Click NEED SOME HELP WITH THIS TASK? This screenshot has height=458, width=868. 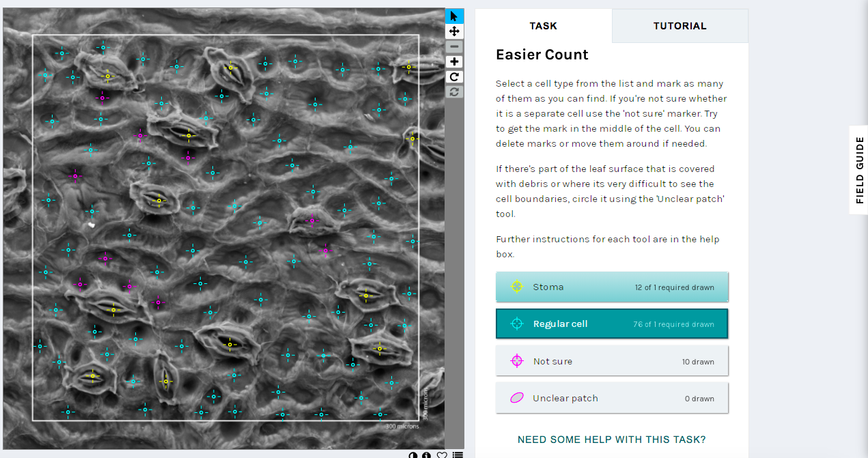tap(612, 440)
